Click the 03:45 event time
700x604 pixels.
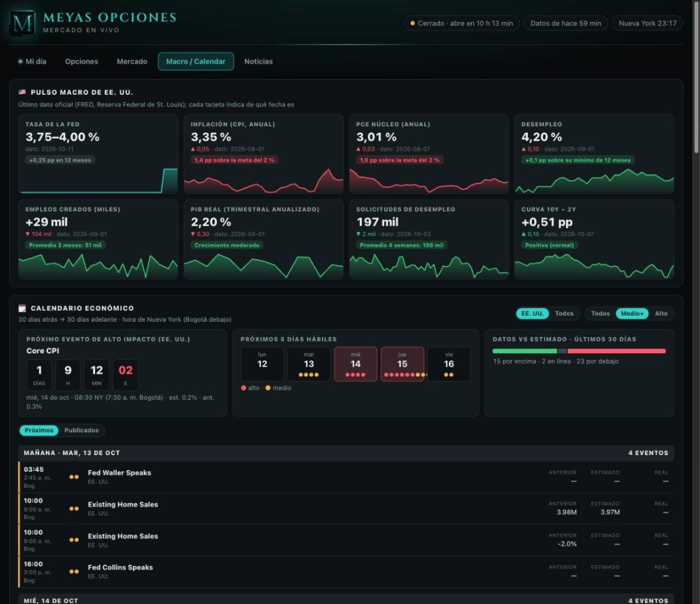click(x=33, y=469)
